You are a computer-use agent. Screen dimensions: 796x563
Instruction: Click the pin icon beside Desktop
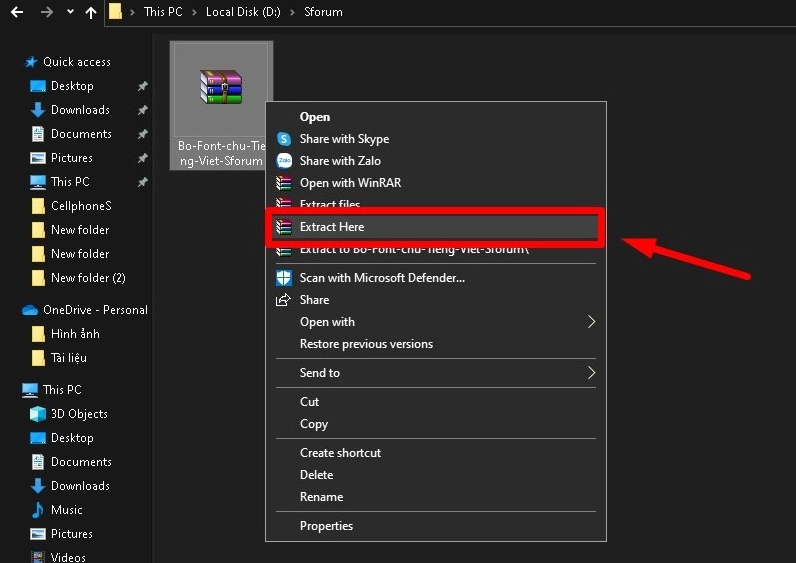click(x=143, y=86)
